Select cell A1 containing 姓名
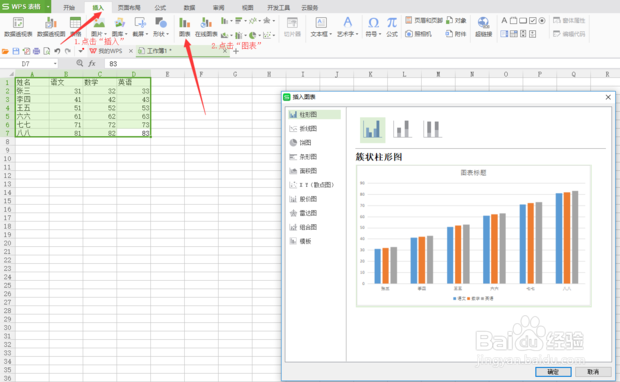620x382 pixels. tap(32, 82)
